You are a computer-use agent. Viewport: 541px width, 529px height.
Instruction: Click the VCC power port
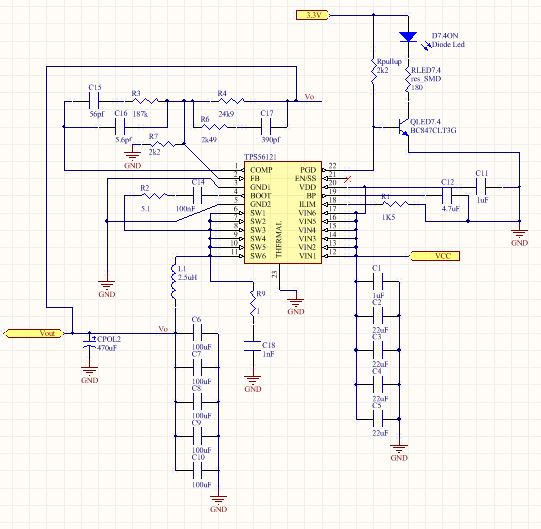click(x=435, y=256)
